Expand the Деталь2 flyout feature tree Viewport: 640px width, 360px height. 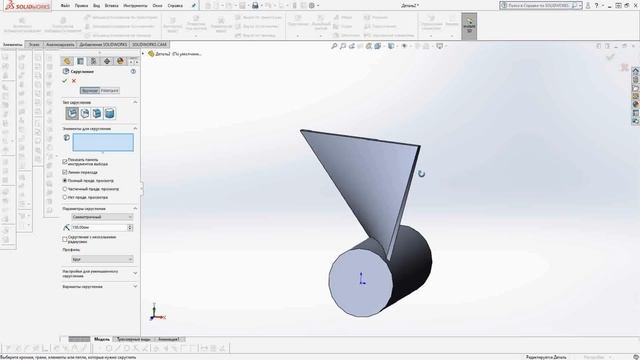click(143, 54)
